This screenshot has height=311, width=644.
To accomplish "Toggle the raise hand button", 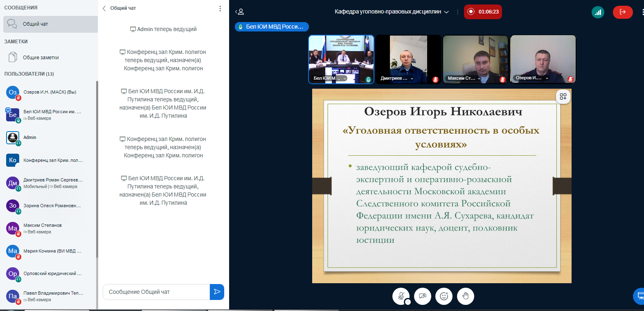I will 466,296.
